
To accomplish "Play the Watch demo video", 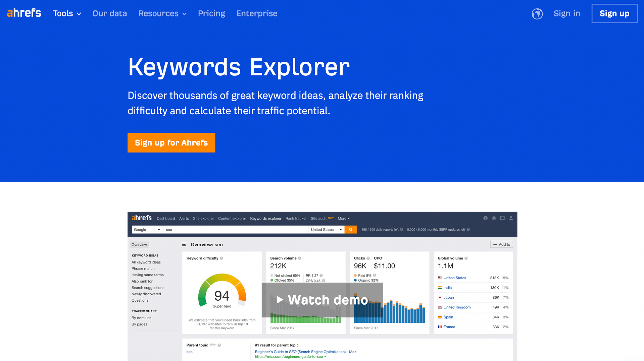I will [x=322, y=300].
